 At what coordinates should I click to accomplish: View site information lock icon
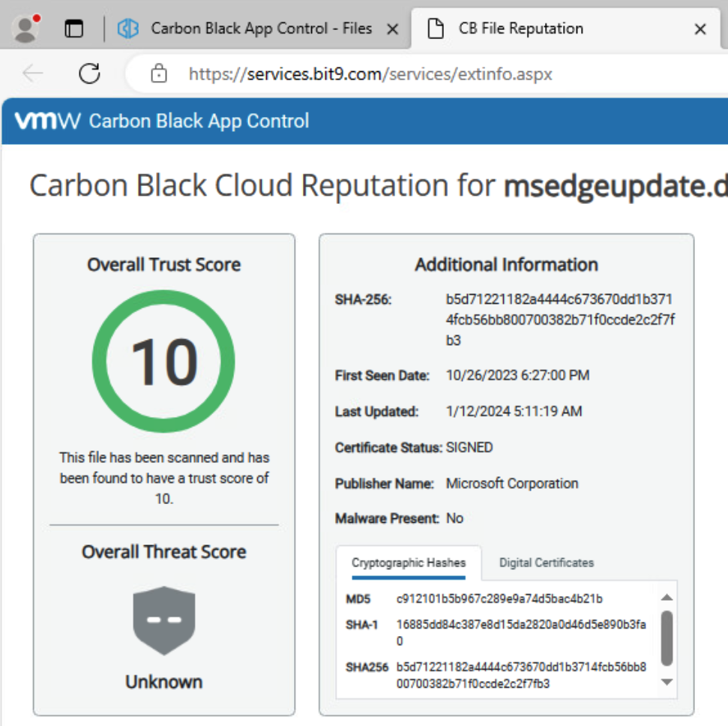[x=159, y=73]
